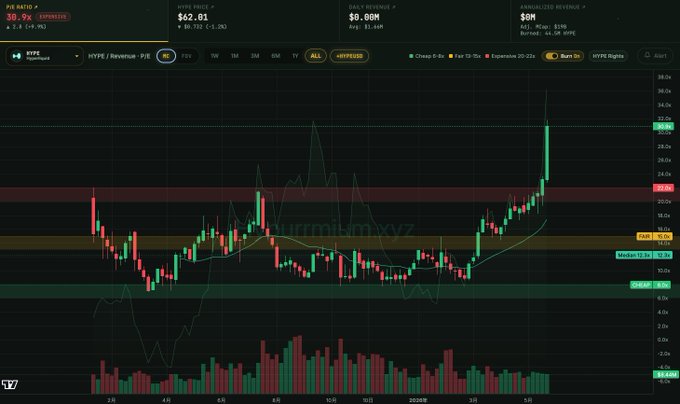Open the HYPE PRICE card

point(255,21)
